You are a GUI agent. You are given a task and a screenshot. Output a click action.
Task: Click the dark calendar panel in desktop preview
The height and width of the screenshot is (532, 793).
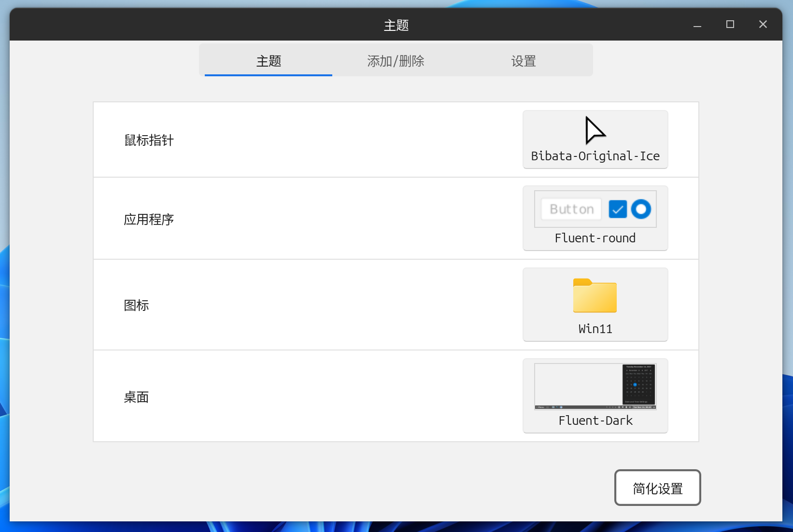tap(638, 384)
